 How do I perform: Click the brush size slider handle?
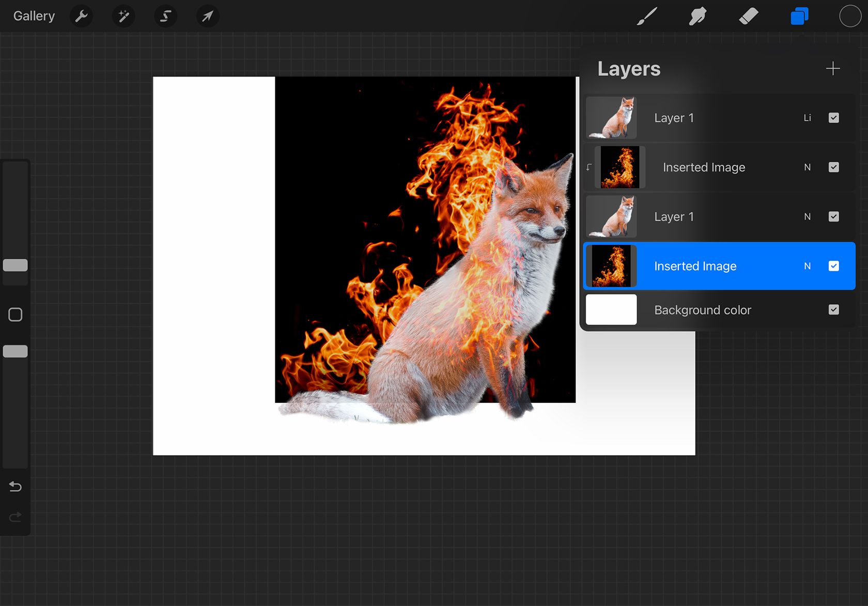click(x=16, y=266)
